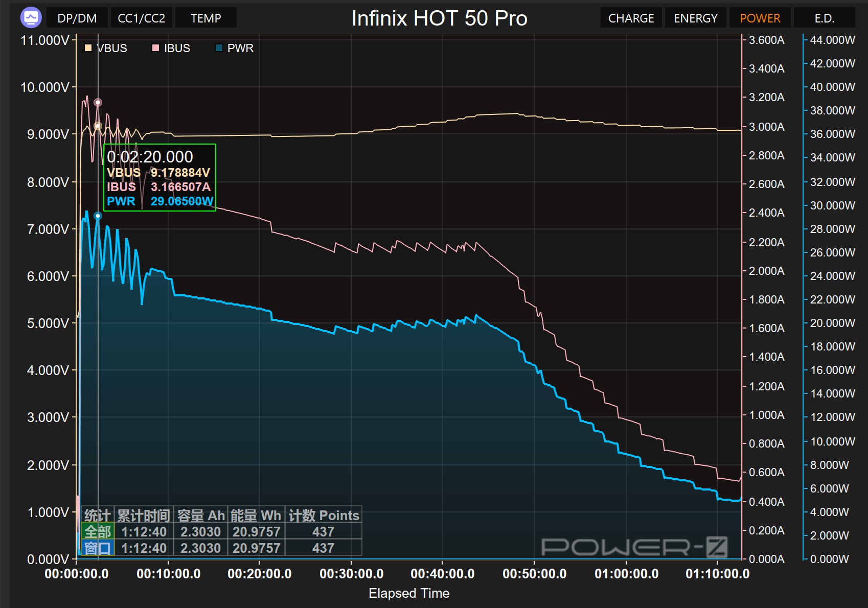The image size is (868, 608).
Task: Click the VBUS cursor marker on the beige curve
Action: click(98, 126)
